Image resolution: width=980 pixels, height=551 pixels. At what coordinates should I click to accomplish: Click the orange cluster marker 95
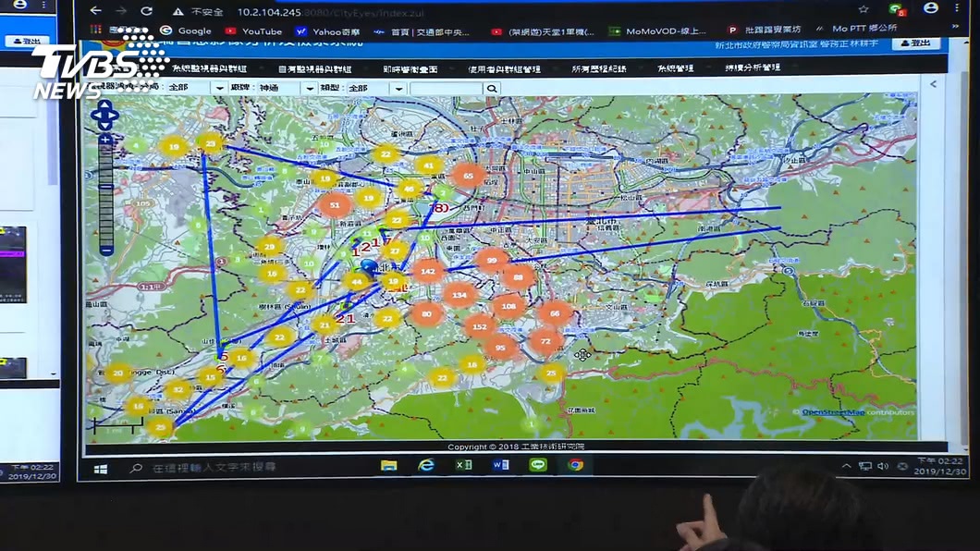click(500, 348)
